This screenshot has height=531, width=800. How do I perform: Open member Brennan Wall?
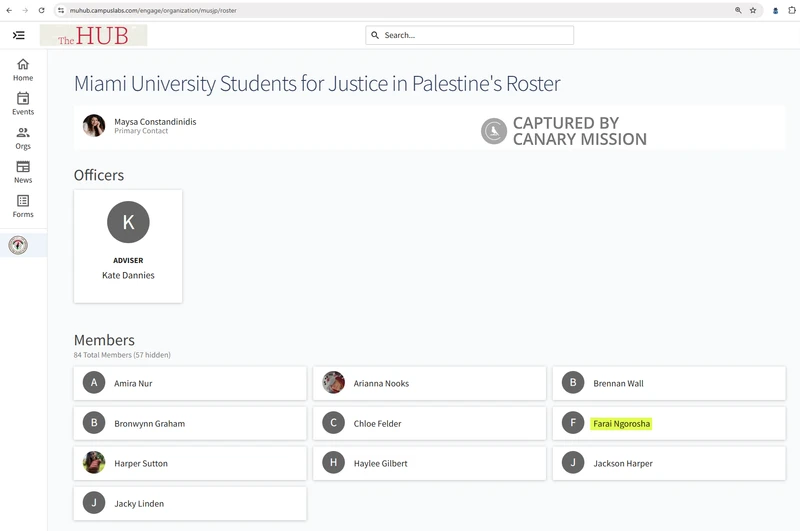(x=618, y=383)
